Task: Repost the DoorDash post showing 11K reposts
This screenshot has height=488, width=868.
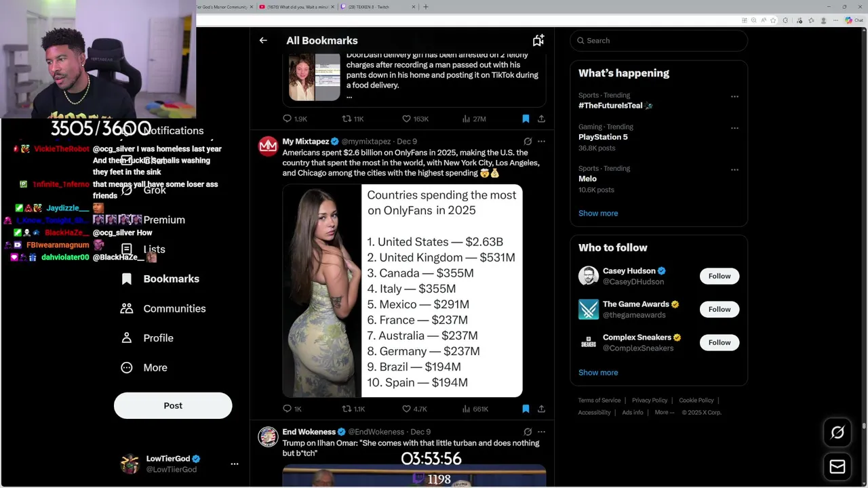Action: (x=353, y=119)
